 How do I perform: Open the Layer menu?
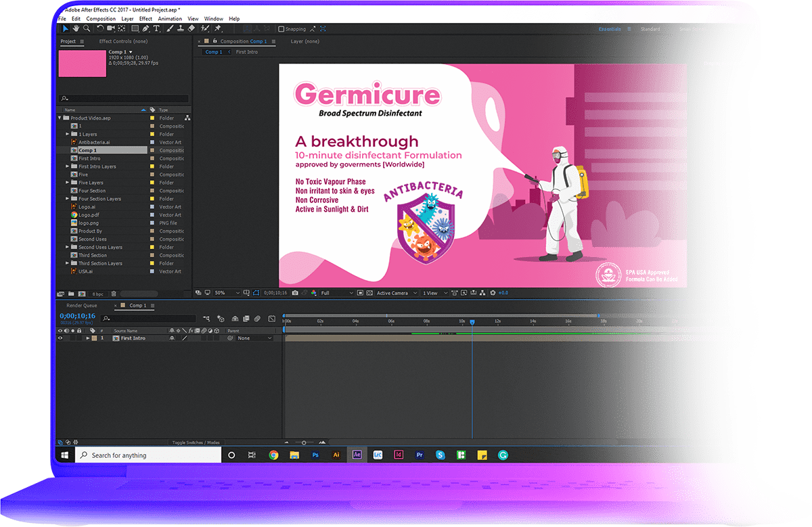127,19
